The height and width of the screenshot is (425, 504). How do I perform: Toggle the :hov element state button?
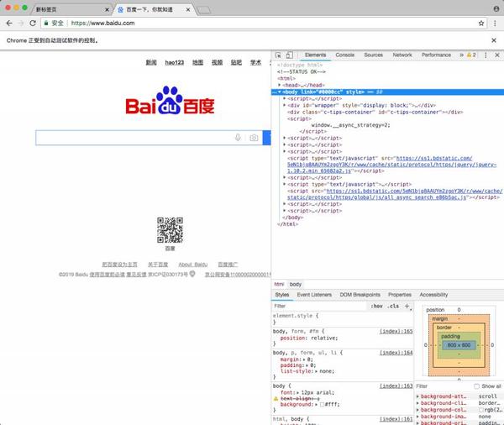[x=376, y=306]
